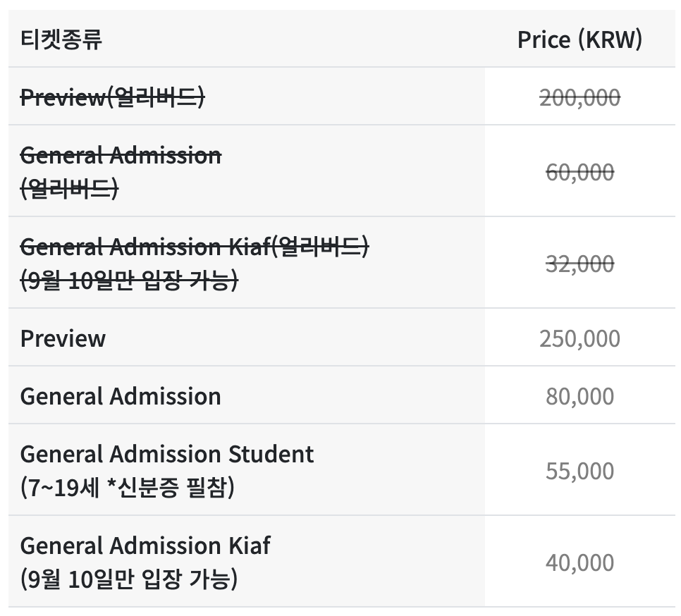Click the 티켓종류 column header

(61, 39)
